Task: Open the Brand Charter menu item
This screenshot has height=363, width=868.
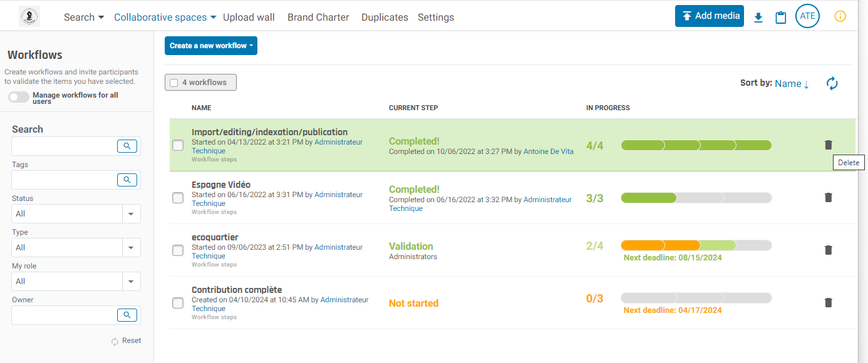Action: click(x=318, y=18)
